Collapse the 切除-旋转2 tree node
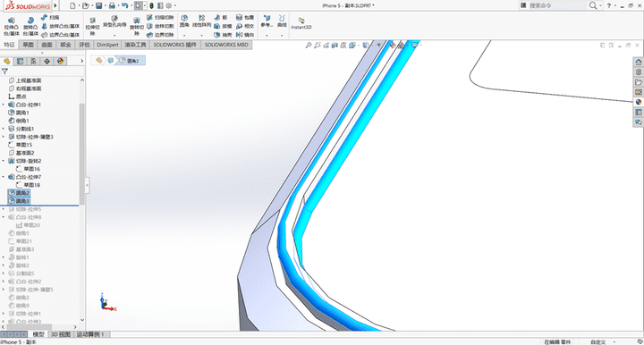This screenshot has width=644, height=345. click(x=4, y=161)
